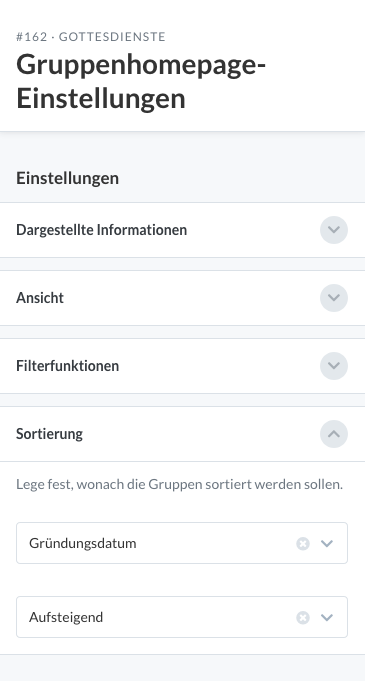Clear the Gründungsdatum selection with the x icon
The image size is (365, 681).
(303, 543)
